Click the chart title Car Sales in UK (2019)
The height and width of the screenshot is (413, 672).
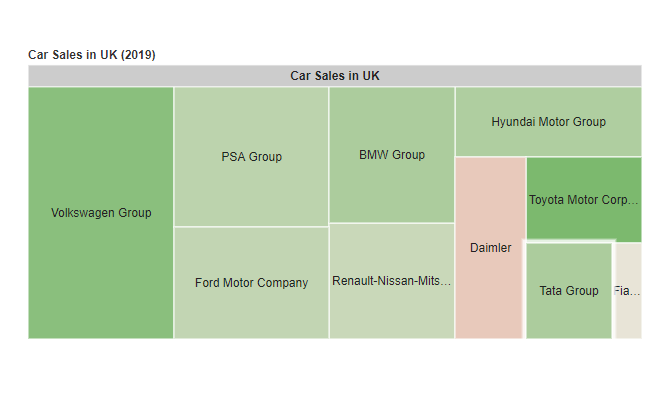[x=92, y=54]
